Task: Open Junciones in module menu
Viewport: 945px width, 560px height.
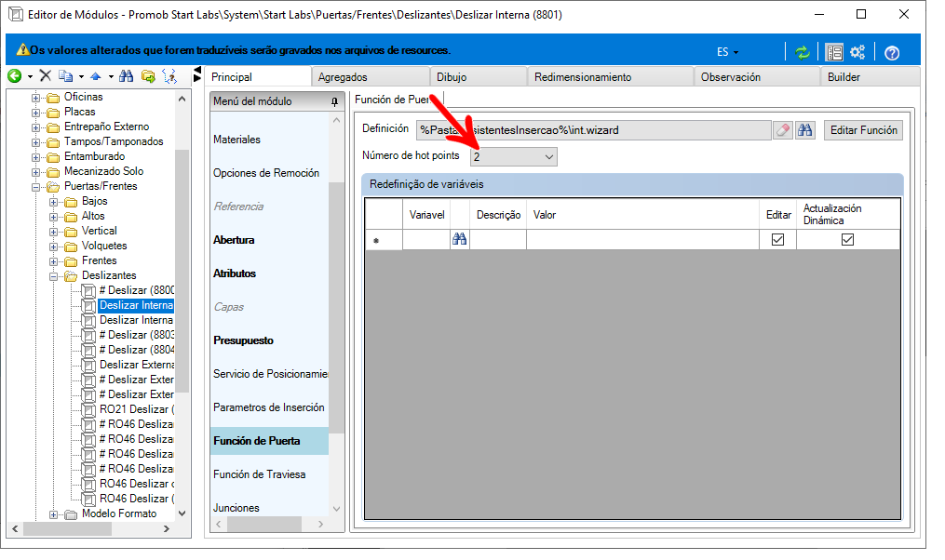Action: click(x=236, y=508)
